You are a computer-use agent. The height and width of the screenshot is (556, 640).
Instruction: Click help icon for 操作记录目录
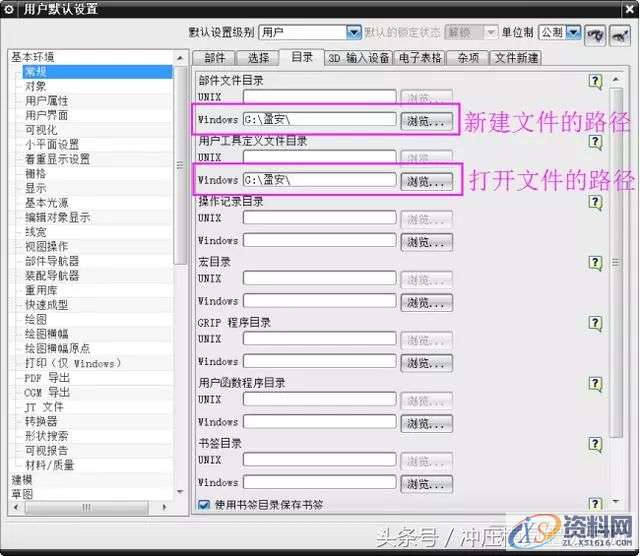tap(595, 202)
